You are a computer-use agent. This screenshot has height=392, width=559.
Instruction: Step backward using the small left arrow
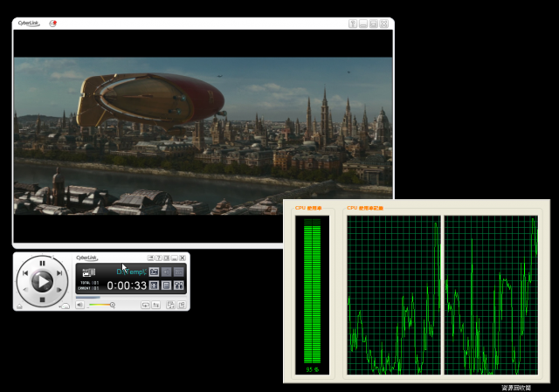coord(25,290)
